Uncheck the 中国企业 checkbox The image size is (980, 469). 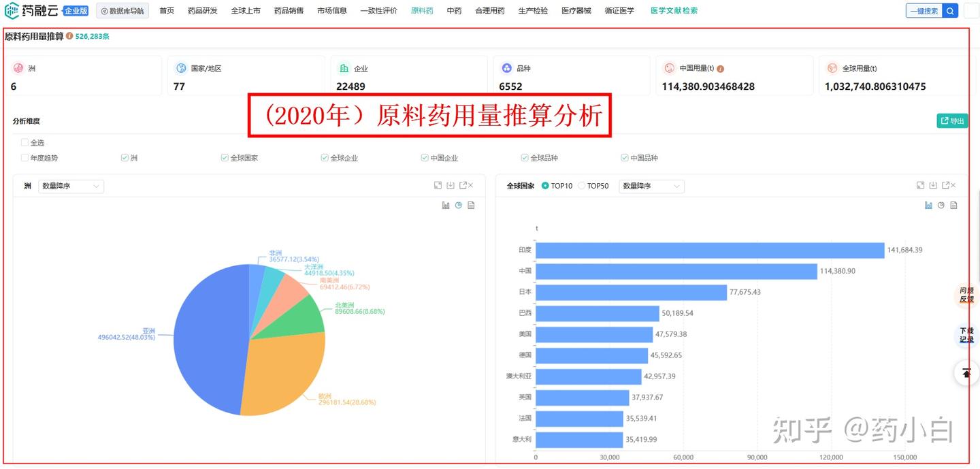tap(425, 158)
